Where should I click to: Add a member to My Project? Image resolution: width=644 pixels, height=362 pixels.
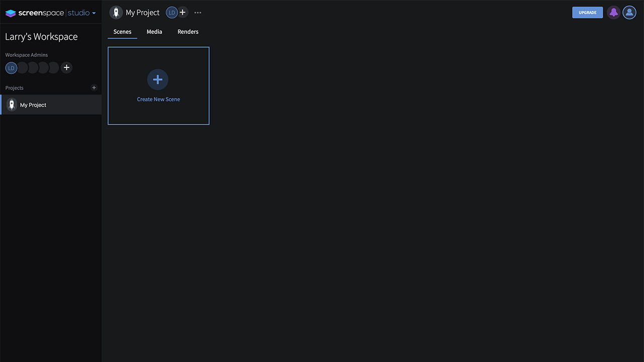[183, 13]
